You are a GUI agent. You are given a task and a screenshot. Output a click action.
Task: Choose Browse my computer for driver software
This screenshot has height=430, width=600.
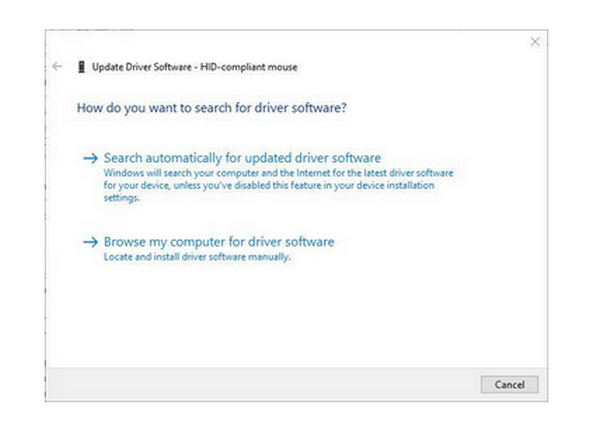point(218,242)
